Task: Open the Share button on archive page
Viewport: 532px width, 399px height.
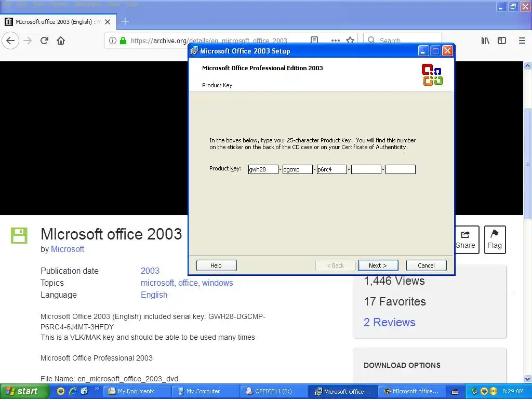Action: coord(467,240)
